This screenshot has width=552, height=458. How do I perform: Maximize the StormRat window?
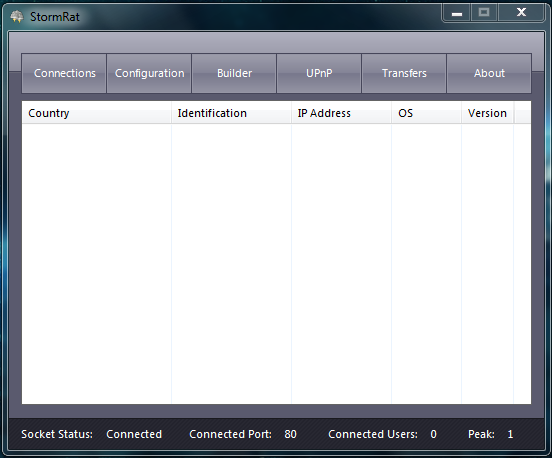pyautogui.click(x=484, y=13)
